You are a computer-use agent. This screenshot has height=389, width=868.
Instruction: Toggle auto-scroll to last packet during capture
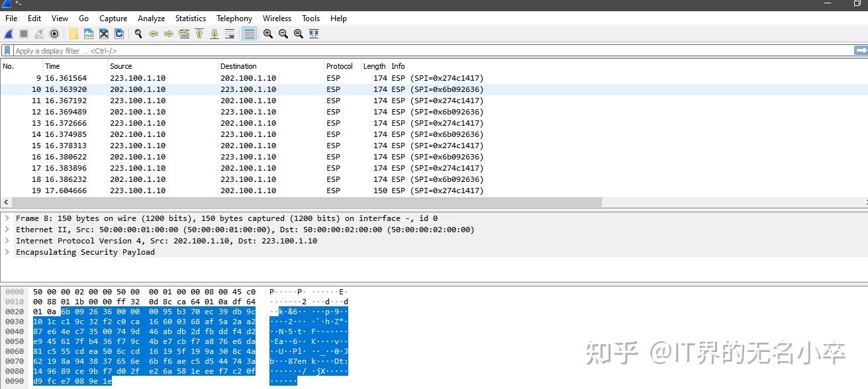point(230,34)
